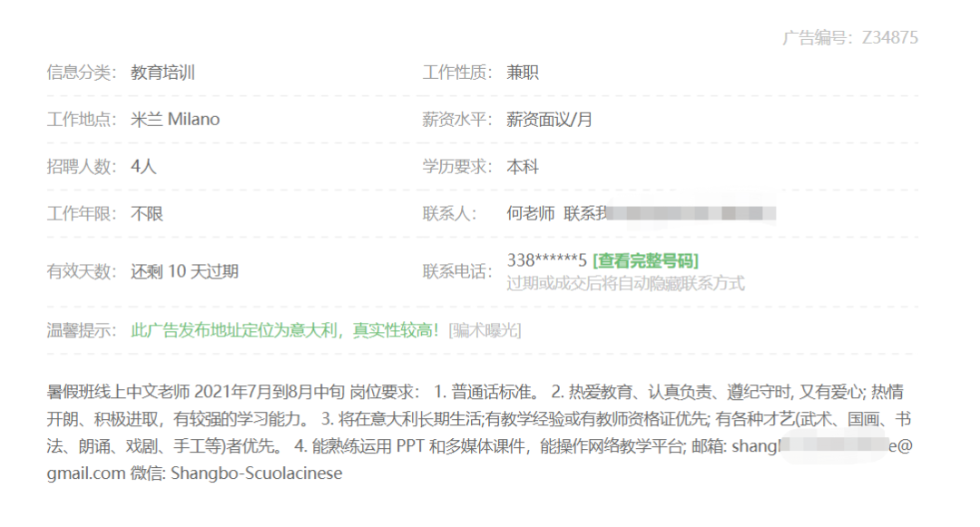980x527 pixels.
Task: Click the 工作地点 label
Action: [x=82, y=119]
